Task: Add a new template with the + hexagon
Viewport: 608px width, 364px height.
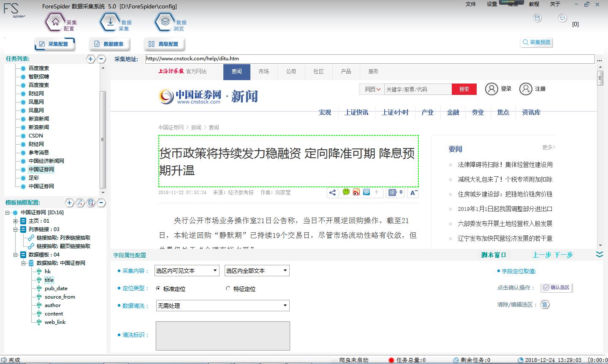Action: click(69, 203)
